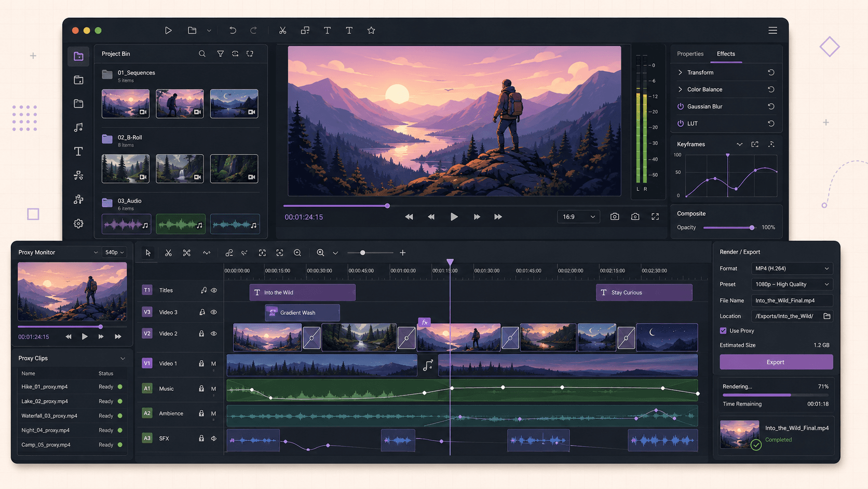The width and height of the screenshot is (868, 489).
Task: Lock the Video 1 track
Action: click(201, 364)
